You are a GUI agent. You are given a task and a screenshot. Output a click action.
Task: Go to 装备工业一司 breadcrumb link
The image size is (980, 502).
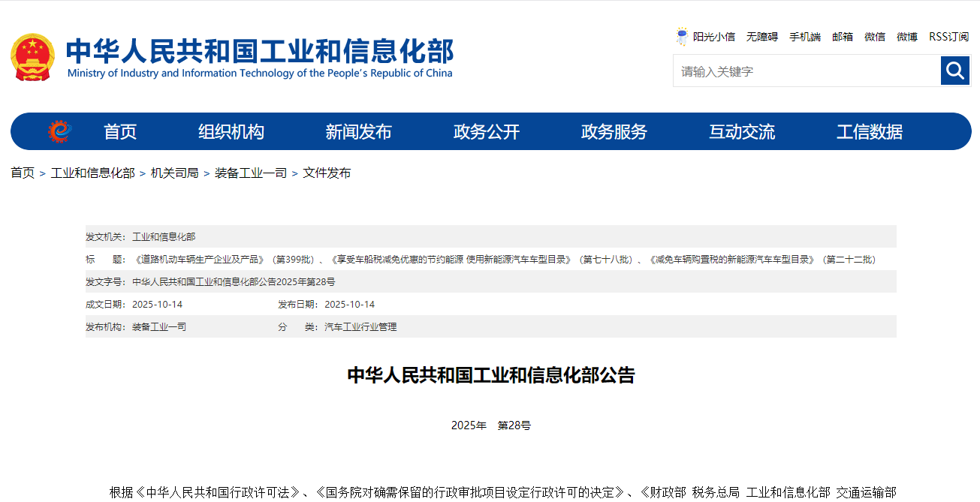pyautogui.click(x=251, y=173)
